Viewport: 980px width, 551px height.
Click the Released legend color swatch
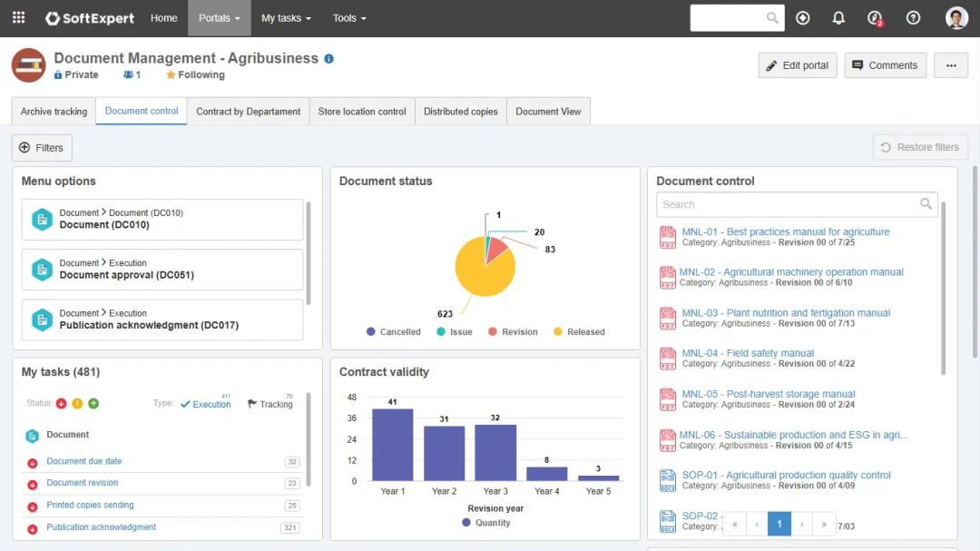[557, 332]
